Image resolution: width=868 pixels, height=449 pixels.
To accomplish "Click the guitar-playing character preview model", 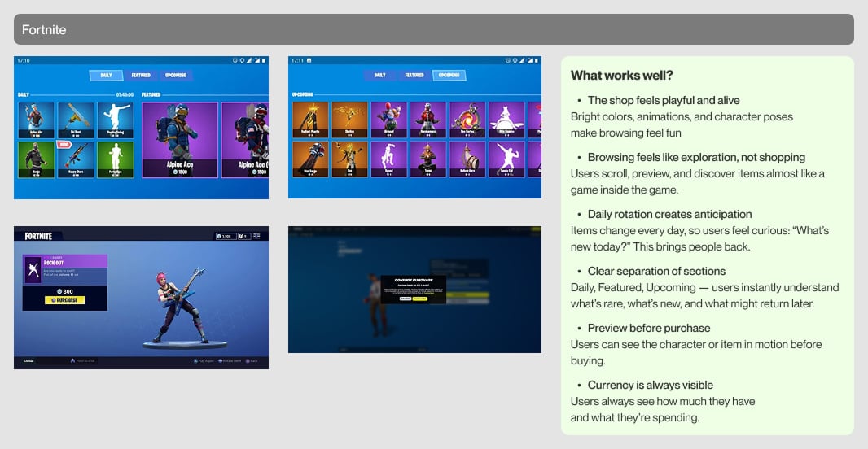I will 181,304.
